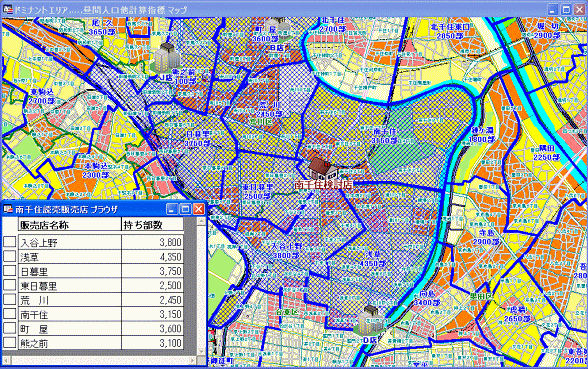The height and width of the screenshot is (369, 588).
Task: Check the 入谷上野 row checkbox
Action: [10, 242]
